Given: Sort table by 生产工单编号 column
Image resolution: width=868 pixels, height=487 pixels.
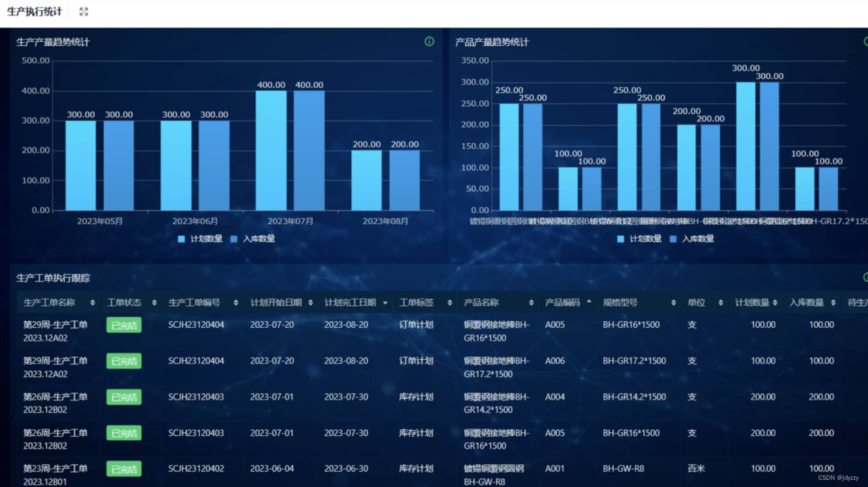Looking at the screenshot, I should coord(236,302).
